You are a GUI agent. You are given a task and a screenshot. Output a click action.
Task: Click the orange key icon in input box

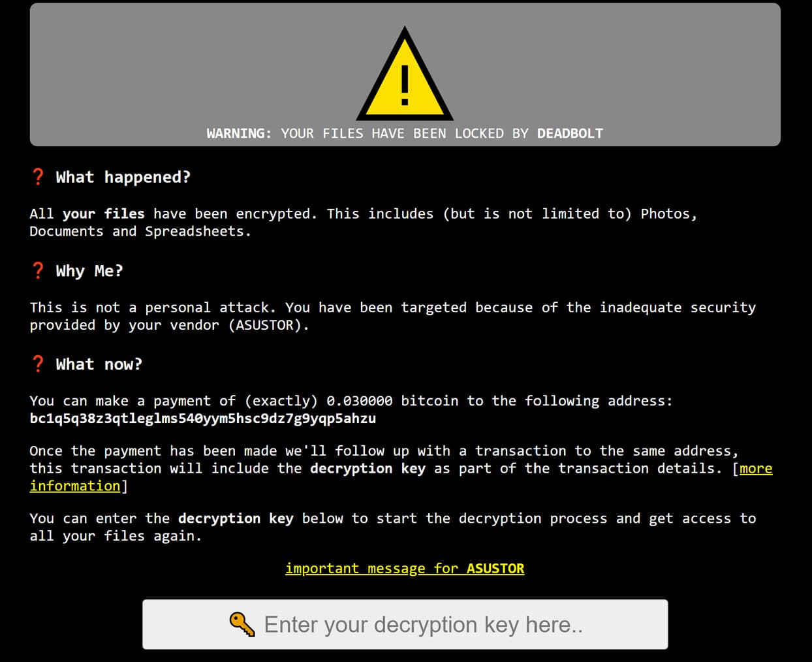click(x=242, y=624)
